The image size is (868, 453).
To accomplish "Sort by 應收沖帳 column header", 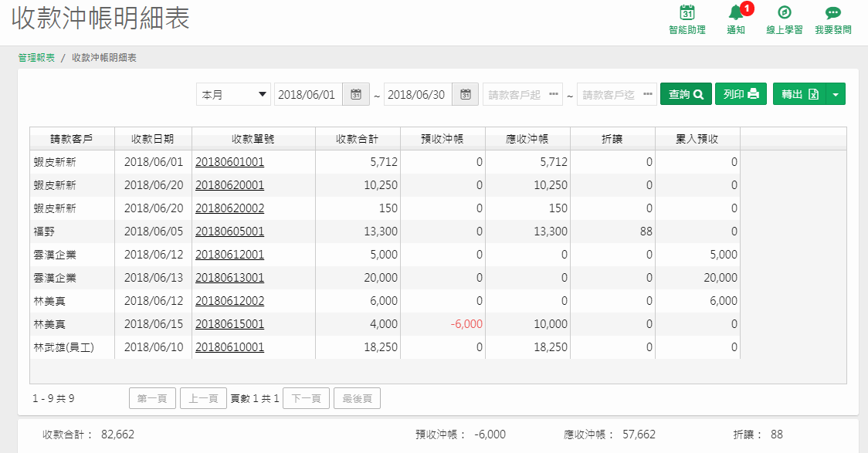I will 527,139.
